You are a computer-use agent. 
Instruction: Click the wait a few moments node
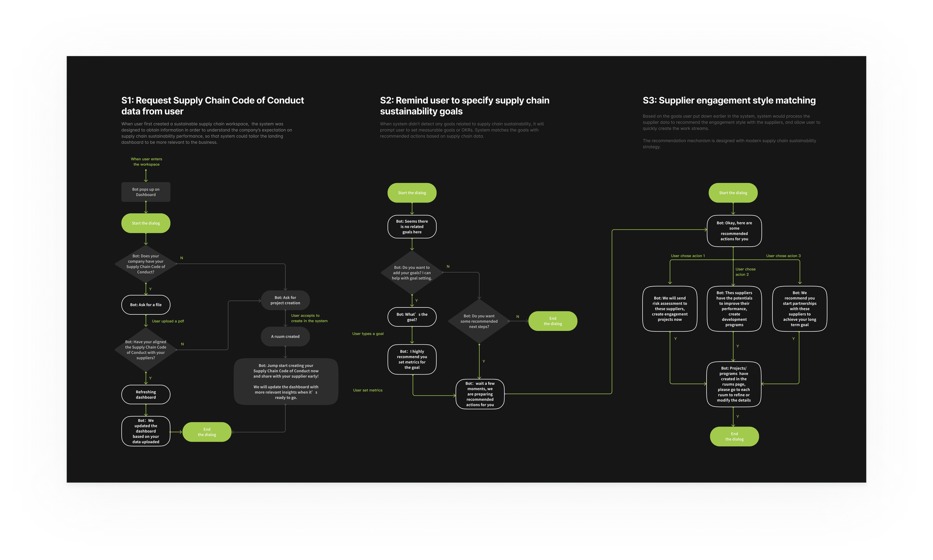tap(480, 394)
